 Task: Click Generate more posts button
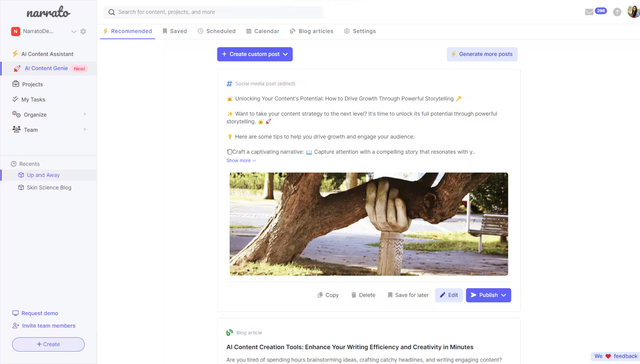click(482, 54)
